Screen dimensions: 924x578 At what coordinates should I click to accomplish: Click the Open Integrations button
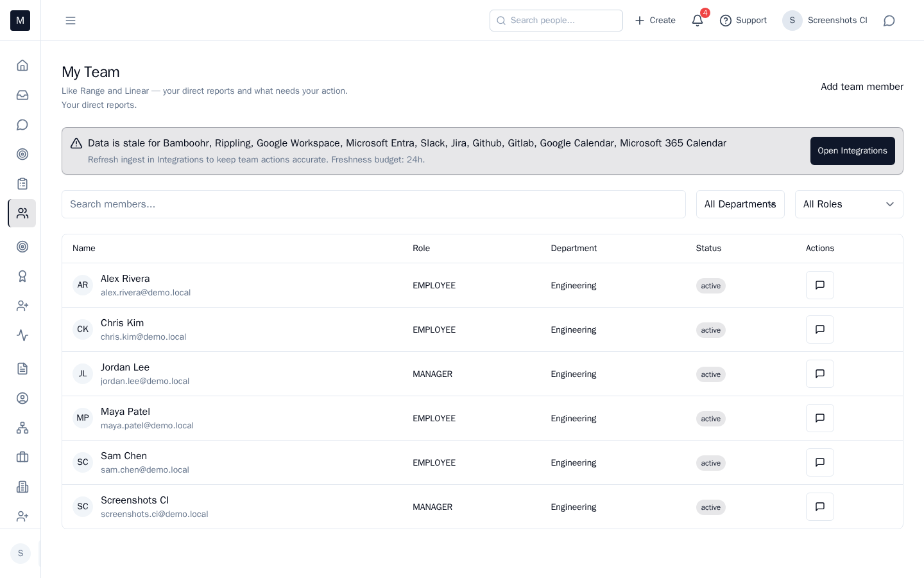pyautogui.click(x=852, y=151)
